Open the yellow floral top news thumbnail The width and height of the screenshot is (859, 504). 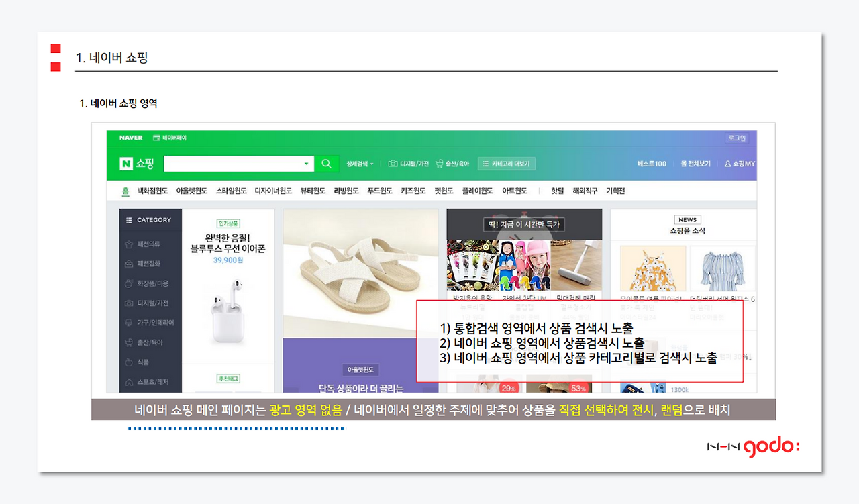pyautogui.click(x=653, y=268)
